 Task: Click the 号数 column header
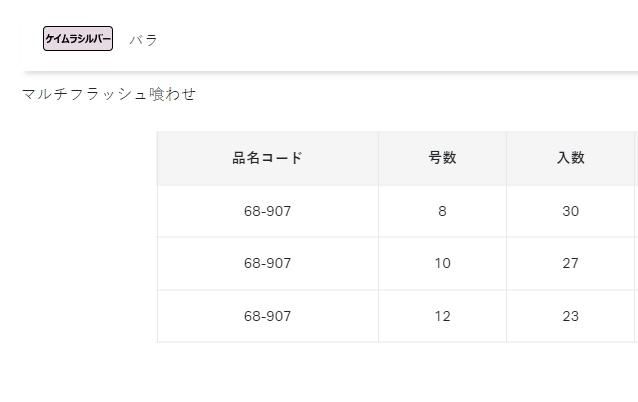pyautogui.click(x=442, y=158)
